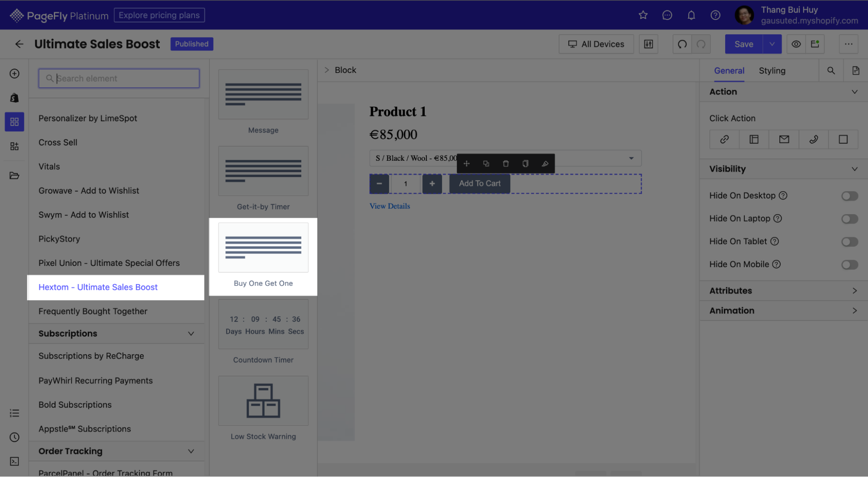Click the back arrow beside Ultimate Sales Boost
This screenshot has height=477, width=868.
[19, 44]
